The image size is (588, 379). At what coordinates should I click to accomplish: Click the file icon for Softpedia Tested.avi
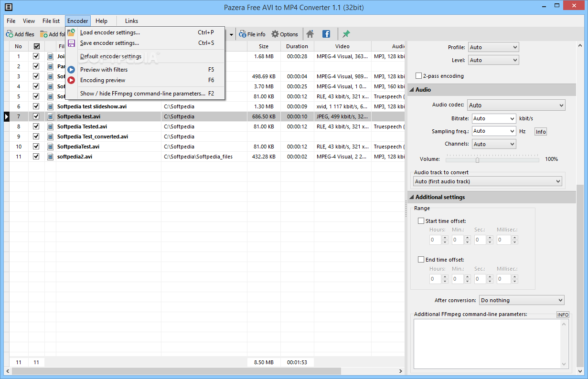(50, 126)
